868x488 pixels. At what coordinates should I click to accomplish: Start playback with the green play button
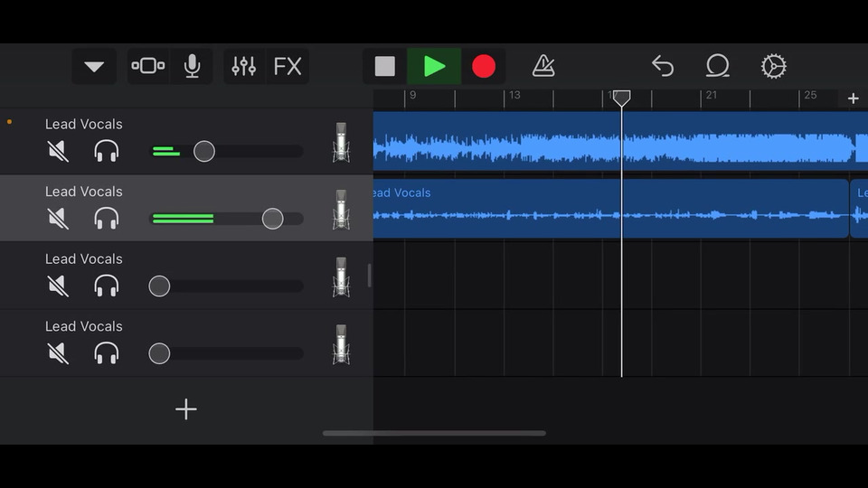[x=434, y=66]
